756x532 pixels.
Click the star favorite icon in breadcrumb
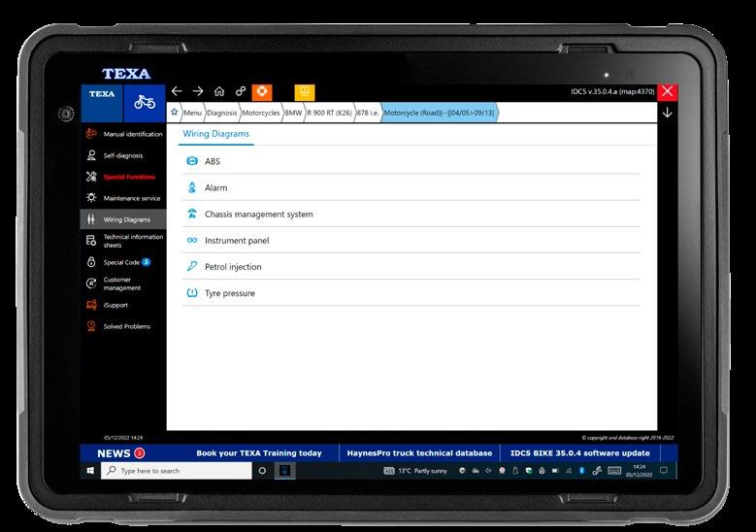[x=174, y=112]
